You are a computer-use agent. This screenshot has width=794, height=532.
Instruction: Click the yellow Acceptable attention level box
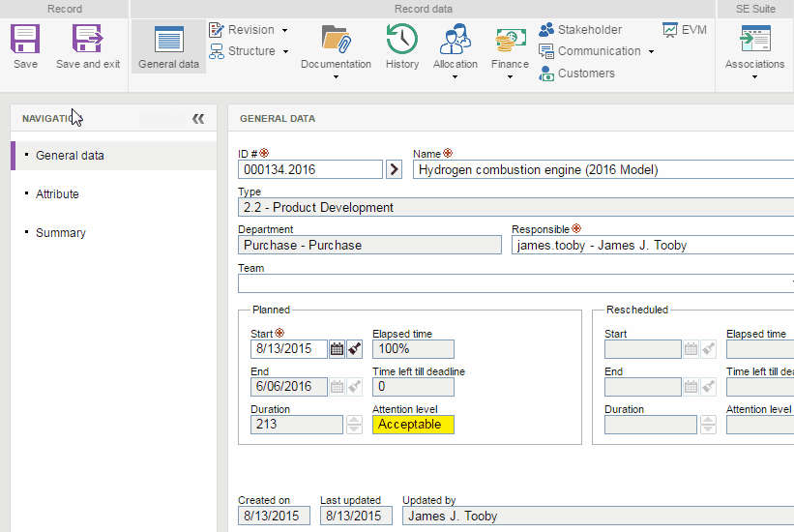point(413,425)
